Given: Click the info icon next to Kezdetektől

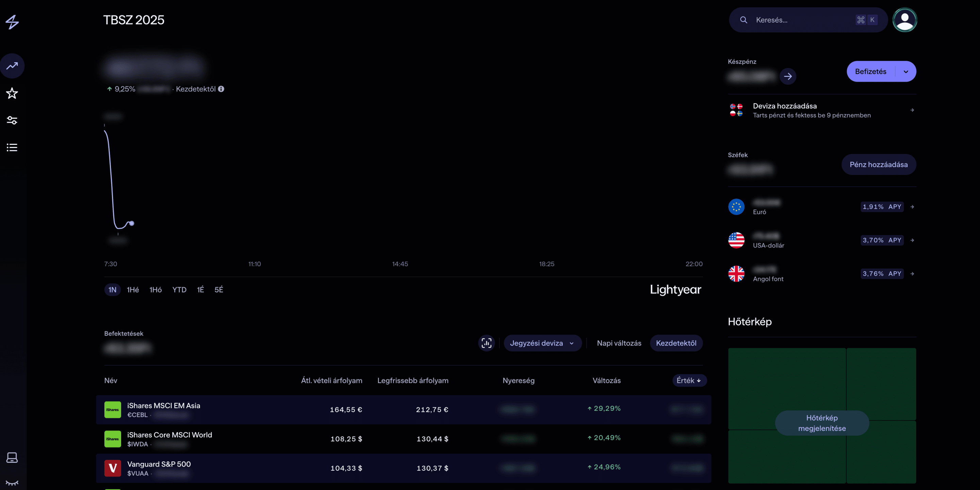Looking at the screenshot, I should tap(221, 89).
